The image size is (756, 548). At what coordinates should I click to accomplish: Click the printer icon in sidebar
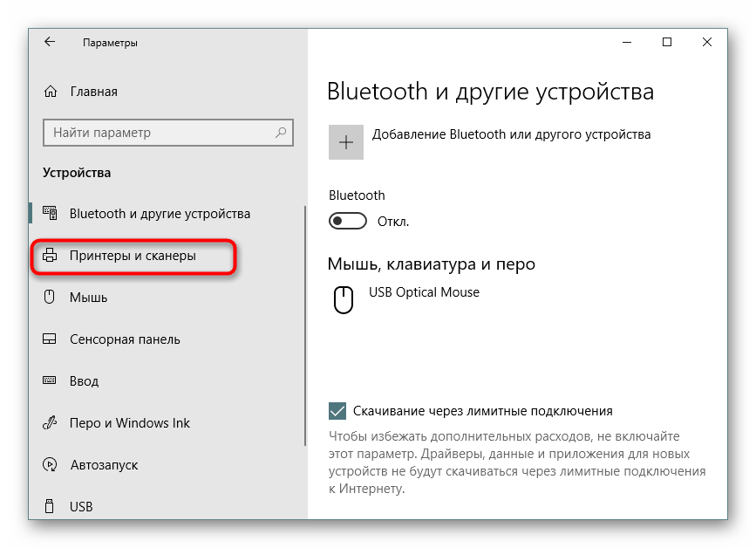pos(51,256)
